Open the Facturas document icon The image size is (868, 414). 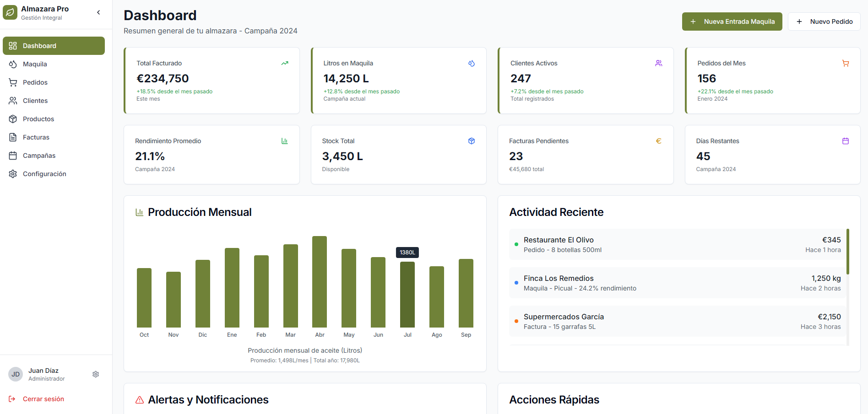pyautogui.click(x=13, y=137)
